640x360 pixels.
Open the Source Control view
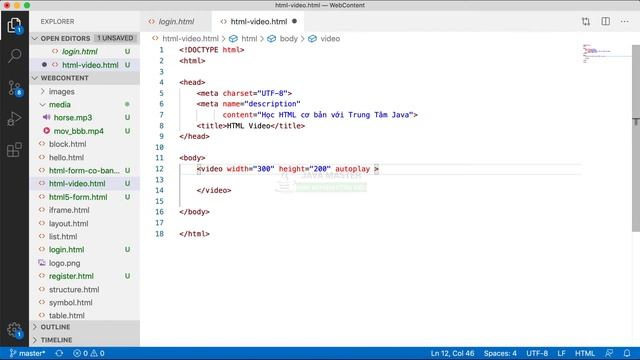pyautogui.click(x=14, y=88)
